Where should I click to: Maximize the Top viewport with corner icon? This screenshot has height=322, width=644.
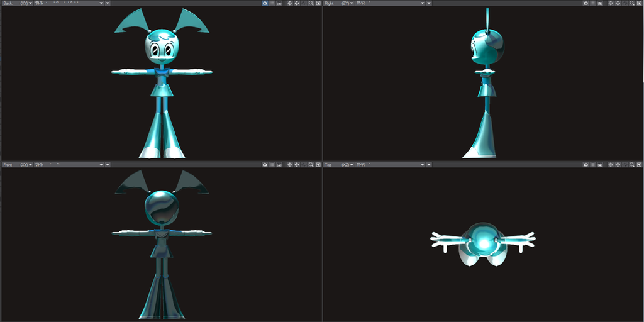point(639,164)
